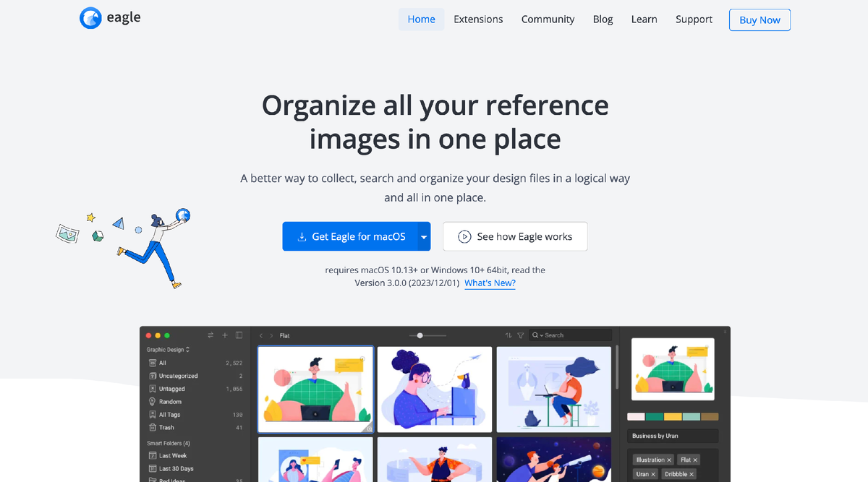
Task: Remove the Illustration tag
Action: pos(669,460)
